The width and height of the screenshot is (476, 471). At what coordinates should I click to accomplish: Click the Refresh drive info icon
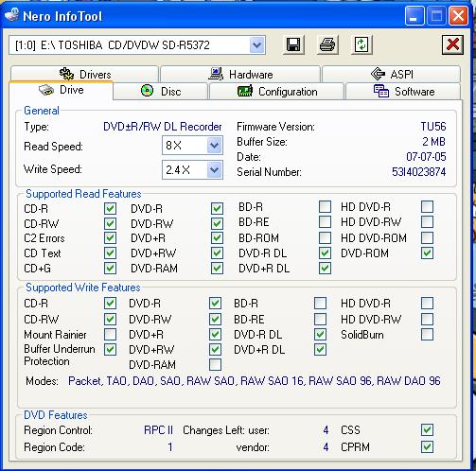(x=361, y=44)
